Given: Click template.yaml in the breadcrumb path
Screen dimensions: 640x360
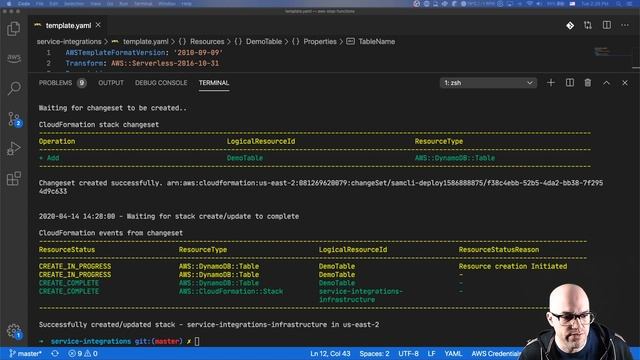Looking at the screenshot, I should (145, 42).
